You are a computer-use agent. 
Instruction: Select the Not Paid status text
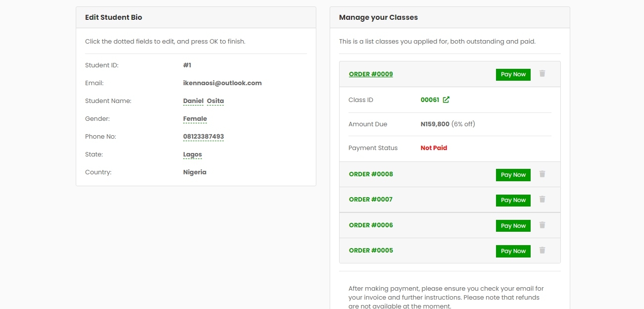[x=434, y=148]
